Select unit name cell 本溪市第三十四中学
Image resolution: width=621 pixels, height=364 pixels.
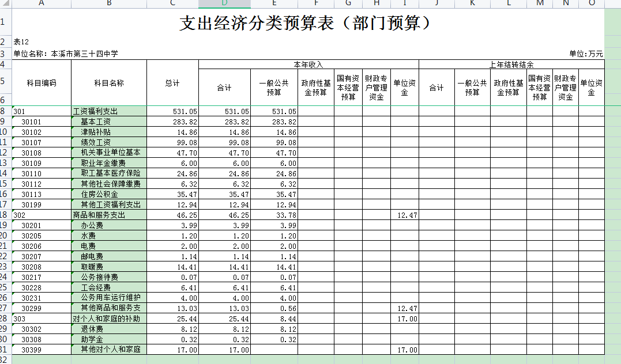click(x=66, y=54)
